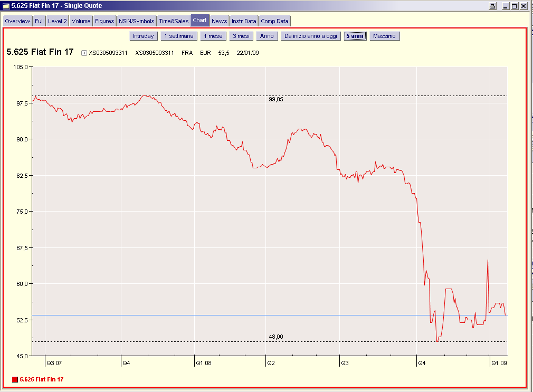Screen dimensions: 533x392
Task: Open the Comp.Data tab
Action: [x=274, y=21]
